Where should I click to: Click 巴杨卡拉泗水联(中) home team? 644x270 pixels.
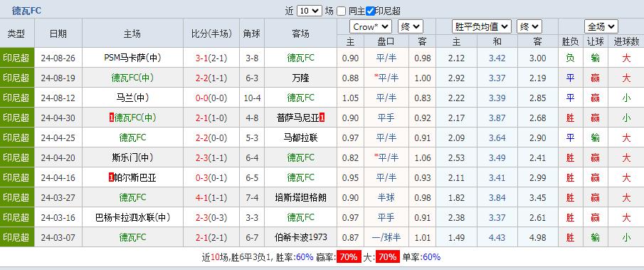[x=132, y=217]
